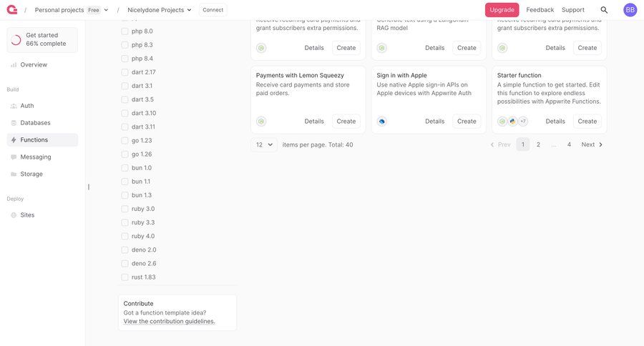Click the sidebar resize handle
Image resolution: width=644 pixels, height=346 pixels.
pyautogui.click(x=89, y=187)
